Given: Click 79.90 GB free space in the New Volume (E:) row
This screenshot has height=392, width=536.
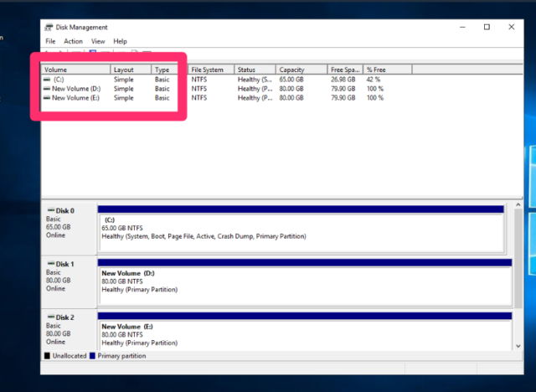Looking at the screenshot, I should click(343, 98).
